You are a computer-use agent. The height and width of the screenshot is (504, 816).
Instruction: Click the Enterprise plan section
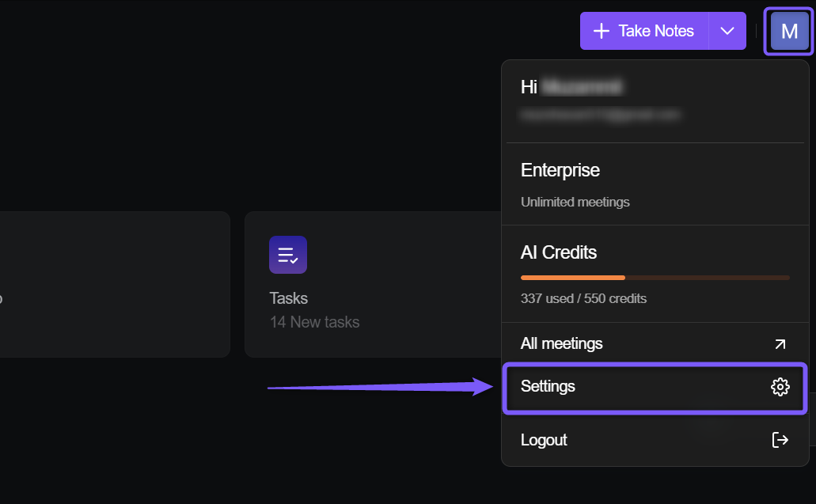[655, 184]
